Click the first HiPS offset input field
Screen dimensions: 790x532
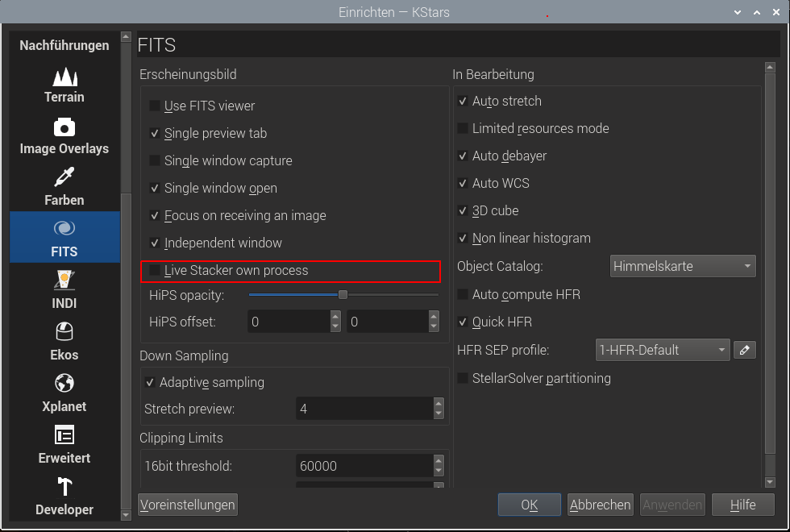289,322
